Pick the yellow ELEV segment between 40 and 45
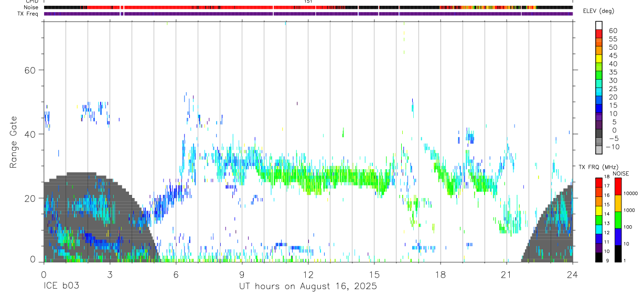 [x=599, y=59]
